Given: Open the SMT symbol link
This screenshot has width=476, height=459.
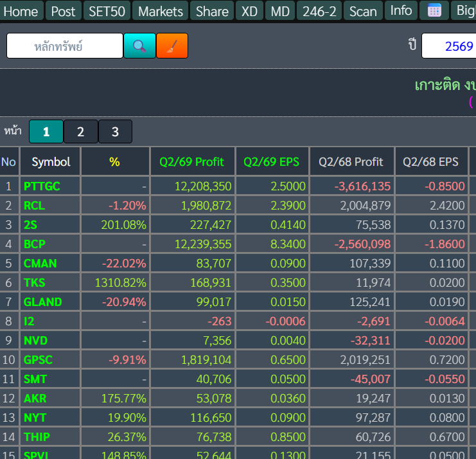Looking at the screenshot, I should pos(35,379).
